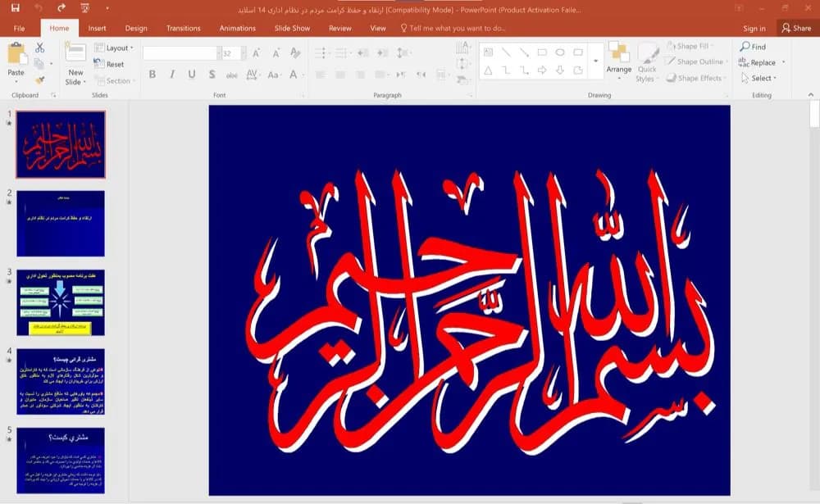Image resolution: width=820 pixels, height=504 pixels.
Task: Open the File tab
Action: tap(20, 28)
